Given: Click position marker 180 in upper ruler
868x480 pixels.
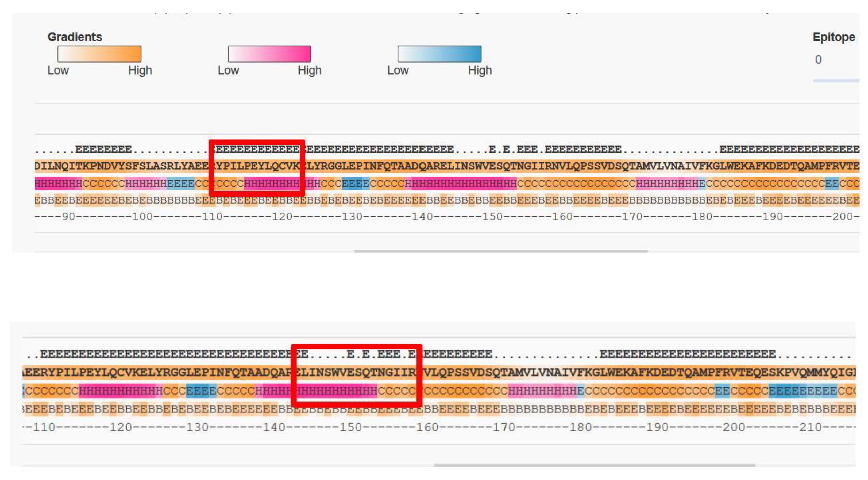Looking at the screenshot, I should coord(702,216).
